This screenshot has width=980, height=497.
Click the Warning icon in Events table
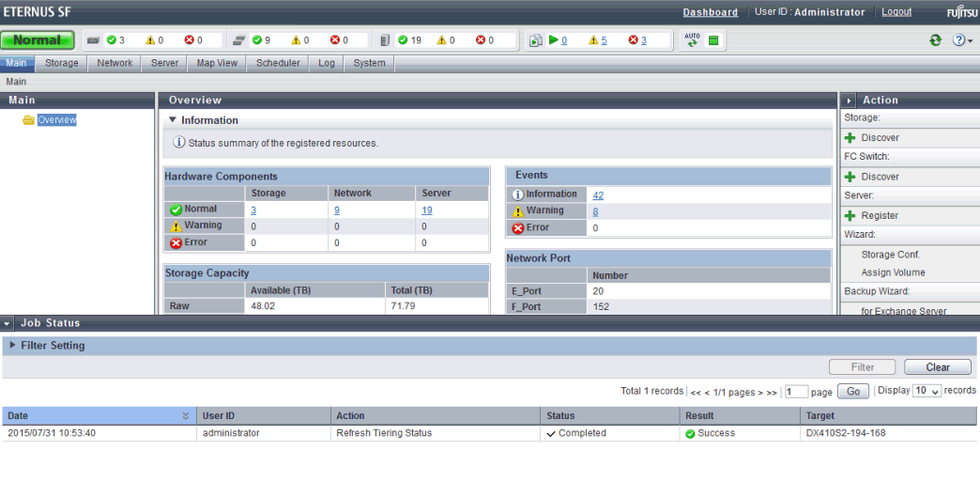[x=517, y=211]
